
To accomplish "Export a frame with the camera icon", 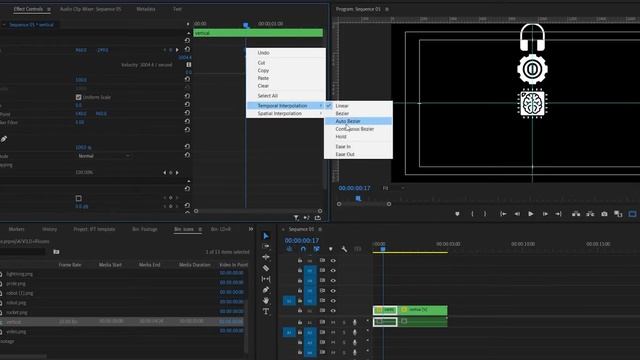I will point(604,214).
